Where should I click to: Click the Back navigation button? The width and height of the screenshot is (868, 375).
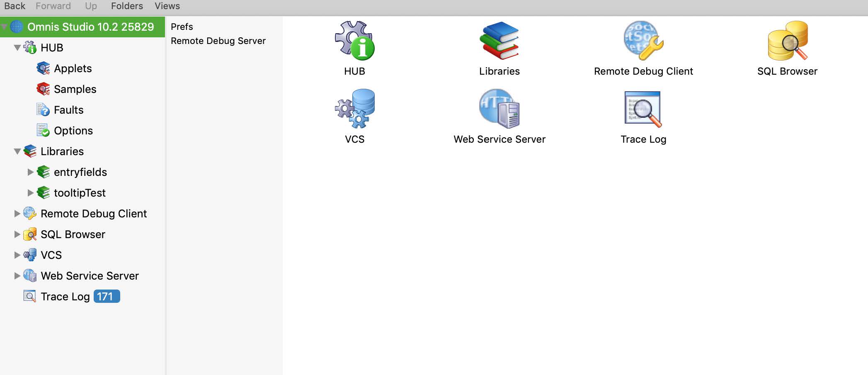[x=15, y=6]
